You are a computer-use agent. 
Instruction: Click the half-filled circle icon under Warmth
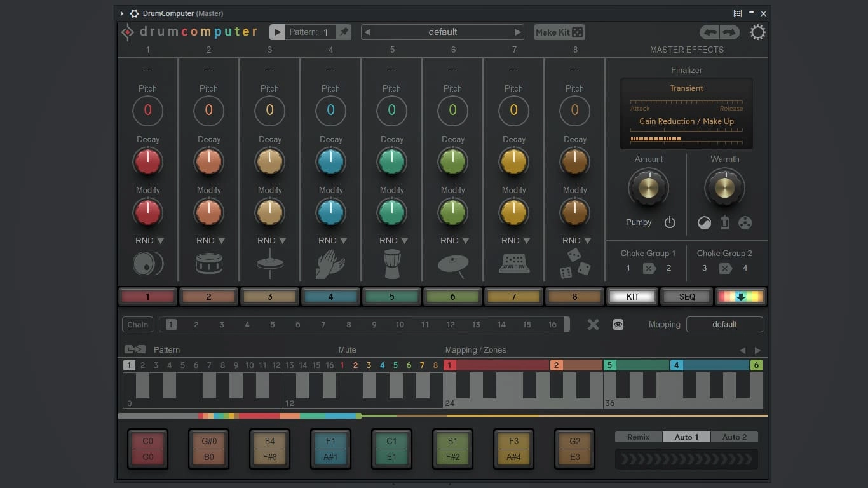pos(704,223)
